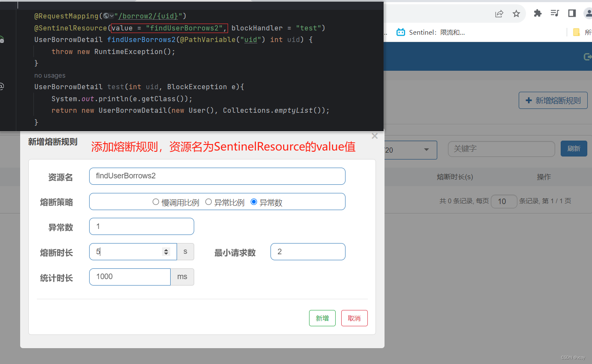This screenshot has width=592, height=364.
Task: Toggle the browser side panel icon
Action: 572,13
